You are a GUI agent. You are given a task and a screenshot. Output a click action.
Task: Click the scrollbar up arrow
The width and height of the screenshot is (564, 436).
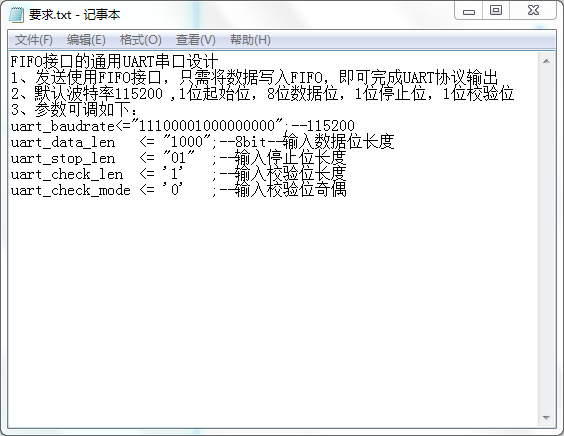click(546, 61)
